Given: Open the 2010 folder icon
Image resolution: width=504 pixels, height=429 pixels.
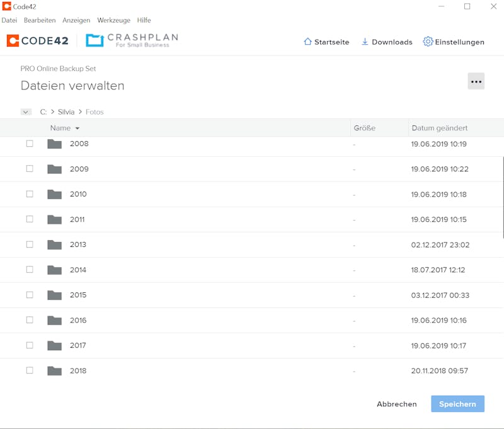Looking at the screenshot, I should tap(54, 195).
